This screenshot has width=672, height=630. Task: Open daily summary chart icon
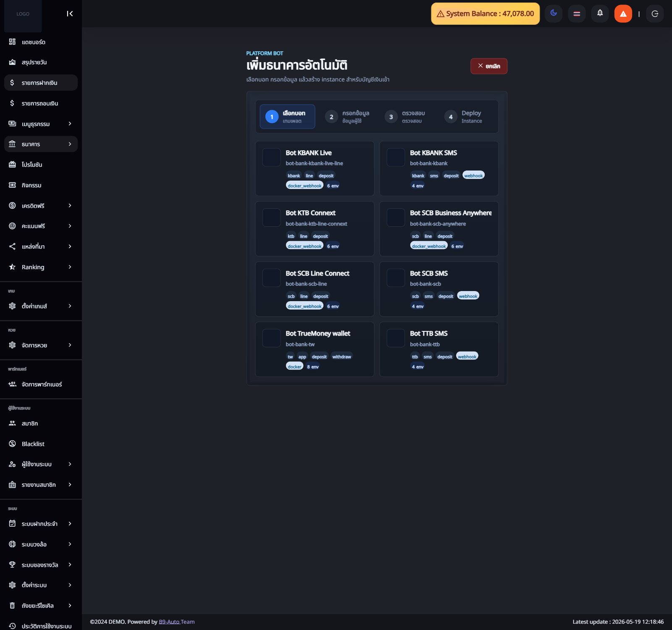point(12,62)
